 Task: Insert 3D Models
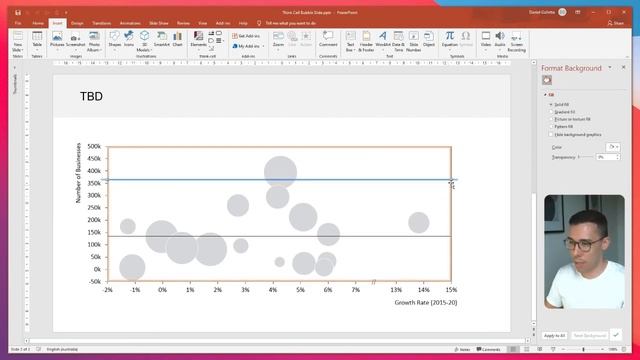pyautogui.click(x=144, y=41)
